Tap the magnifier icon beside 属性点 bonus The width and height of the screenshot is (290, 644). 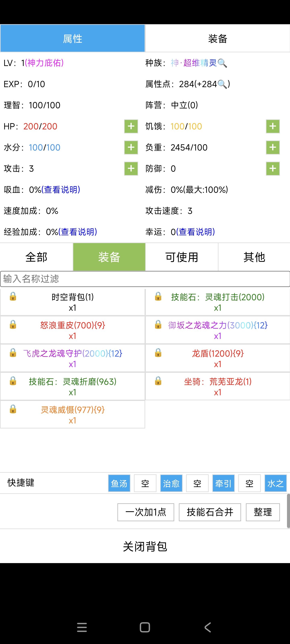[x=222, y=85]
